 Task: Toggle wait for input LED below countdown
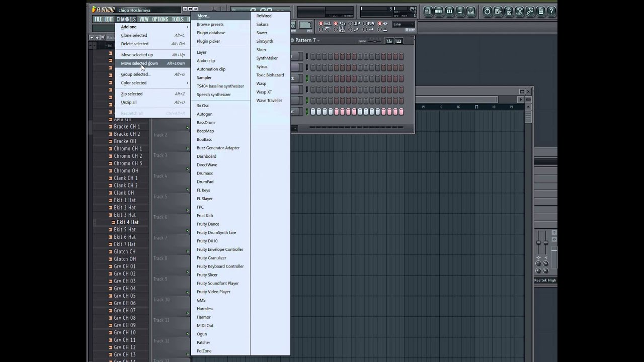click(336, 29)
